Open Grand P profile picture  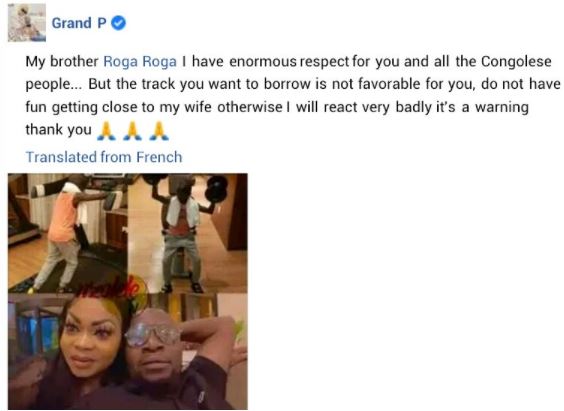(27, 23)
